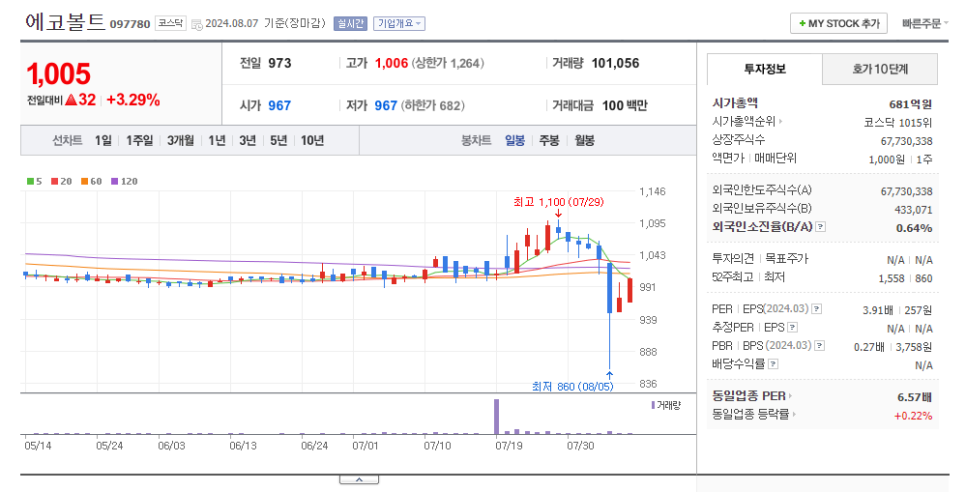Select 1일 line chart period
966x492 pixels.
[103, 140]
